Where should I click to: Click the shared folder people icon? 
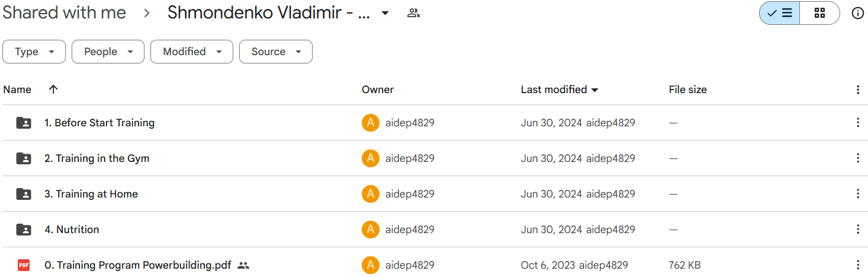tap(413, 13)
